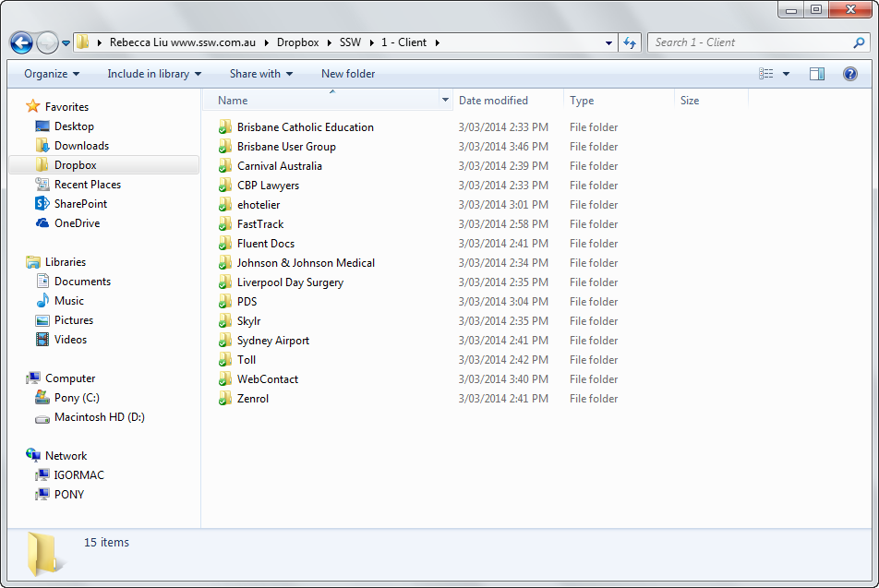Screen dimensions: 879x588
Task: Click the Back navigation arrow button
Action: coord(21,42)
